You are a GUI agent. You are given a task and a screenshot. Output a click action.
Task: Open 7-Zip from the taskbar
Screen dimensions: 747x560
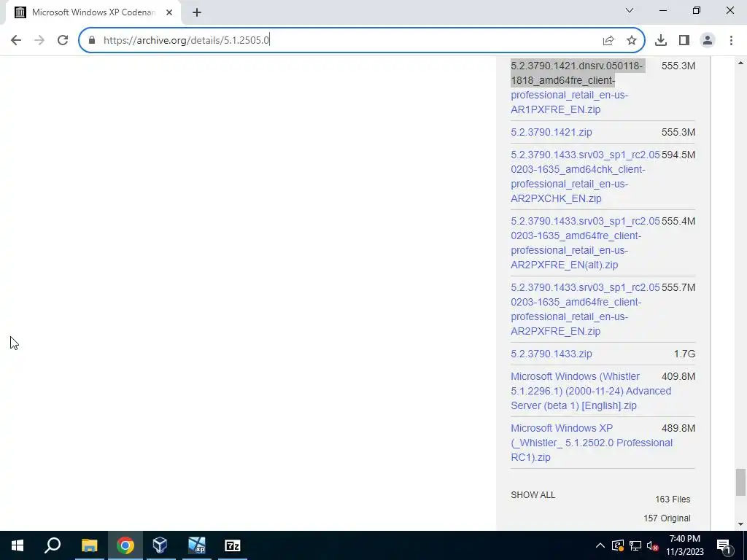click(x=233, y=545)
